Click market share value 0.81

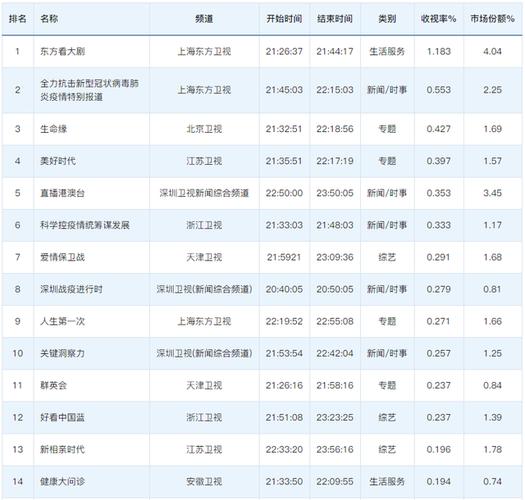pos(493,289)
